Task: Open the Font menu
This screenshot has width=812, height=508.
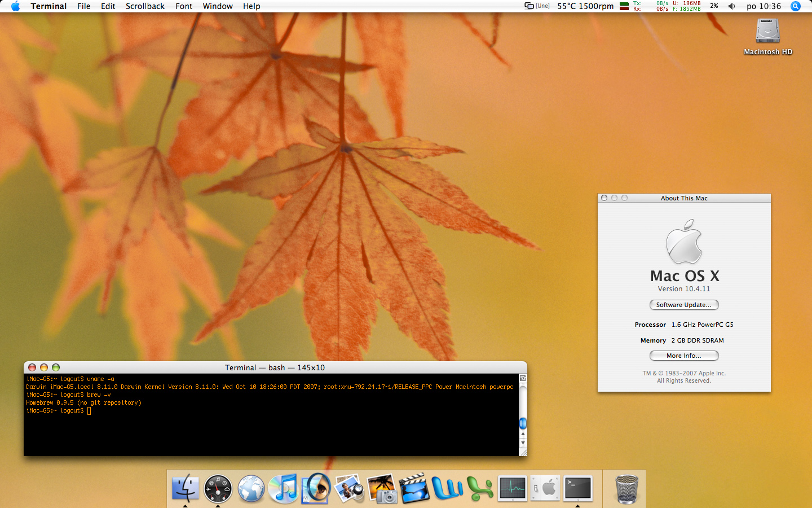Action: tap(184, 6)
